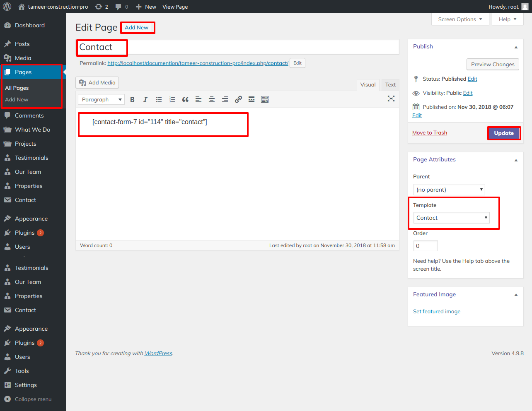Open the WordPress footer link

tap(158, 353)
